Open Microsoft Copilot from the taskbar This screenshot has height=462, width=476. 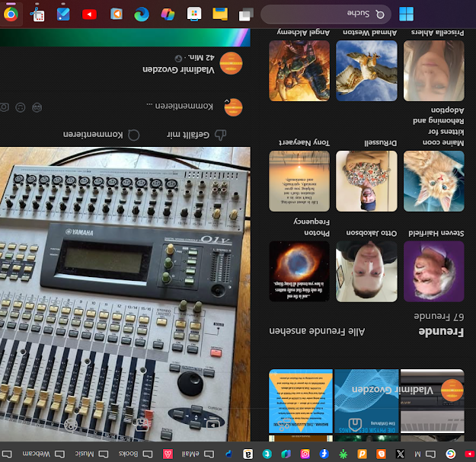(x=168, y=14)
